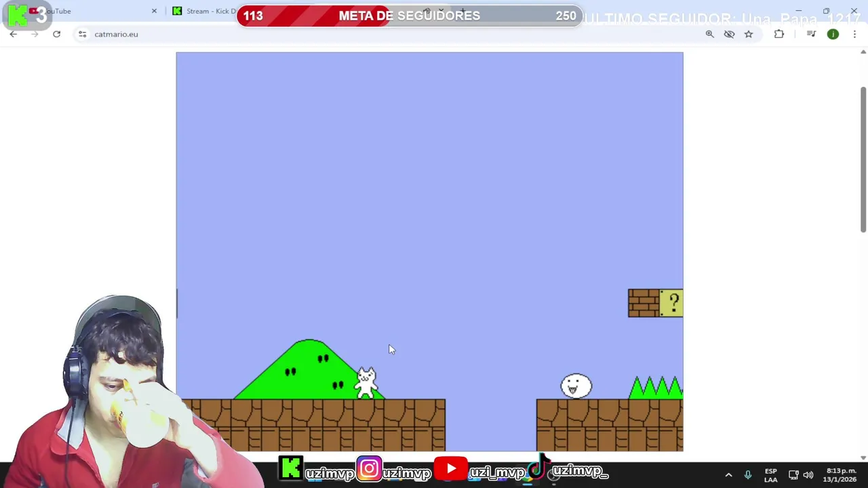Viewport: 868px width, 488px height.
Task: Click the scrollbar down arrow
Action: 863,457
